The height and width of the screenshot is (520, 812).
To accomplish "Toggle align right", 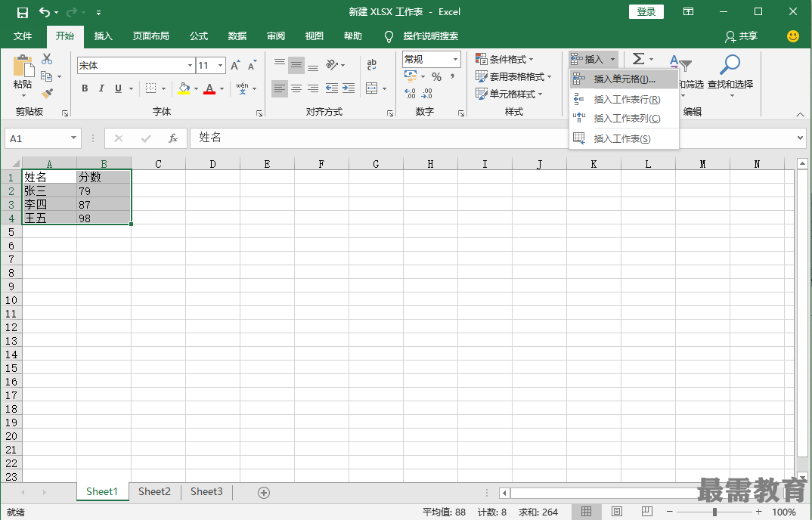I will [313, 88].
